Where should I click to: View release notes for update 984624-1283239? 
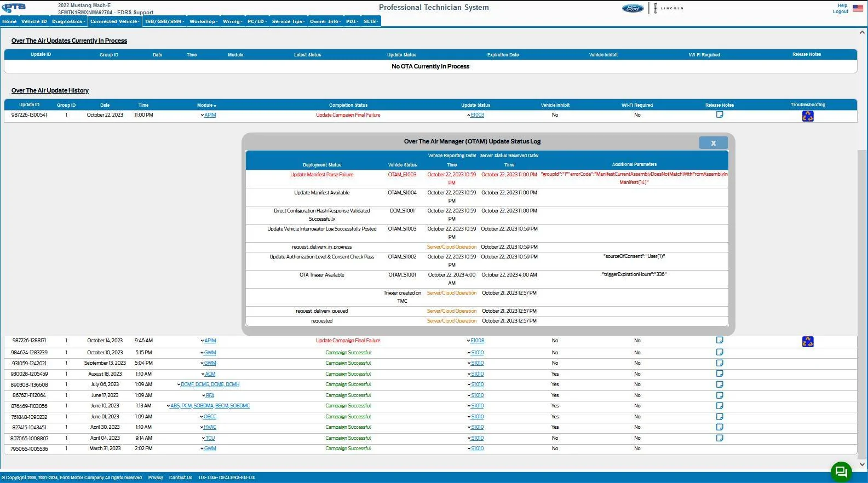point(720,352)
